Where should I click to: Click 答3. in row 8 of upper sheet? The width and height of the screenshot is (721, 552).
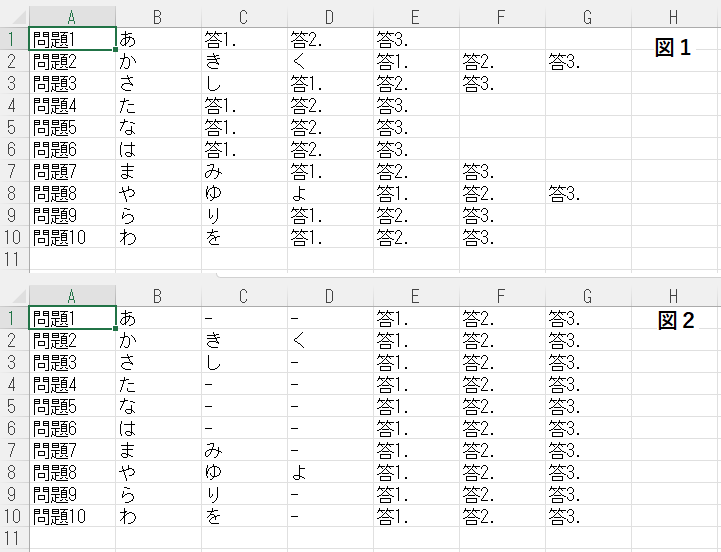click(588, 193)
